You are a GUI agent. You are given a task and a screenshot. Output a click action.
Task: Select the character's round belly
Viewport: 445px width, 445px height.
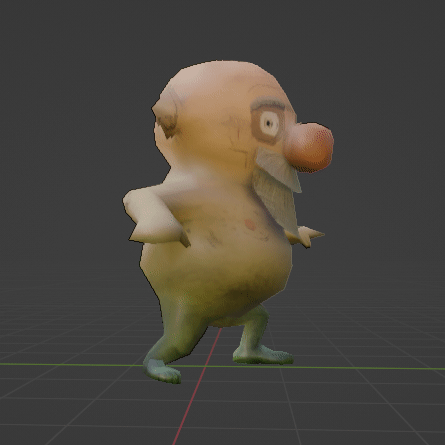click(x=220, y=263)
